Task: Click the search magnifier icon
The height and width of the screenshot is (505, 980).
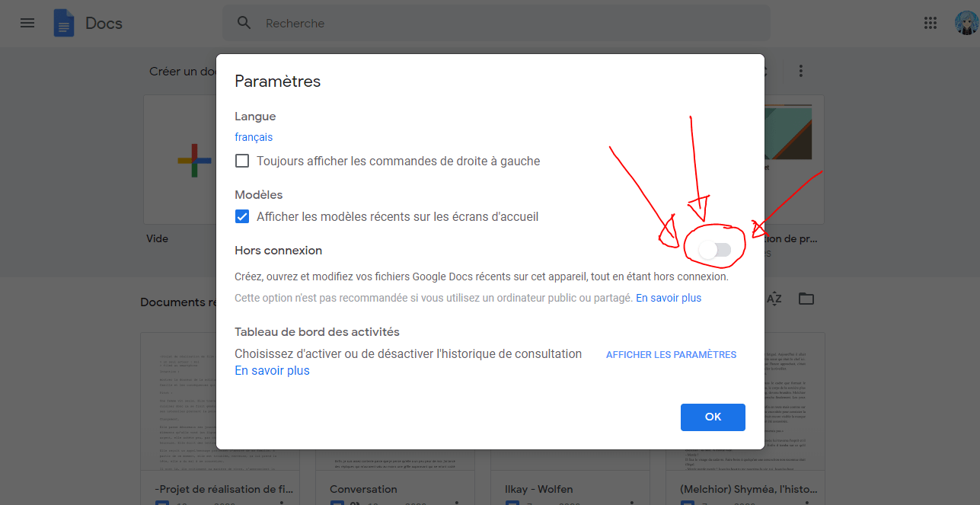Action: click(x=244, y=23)
